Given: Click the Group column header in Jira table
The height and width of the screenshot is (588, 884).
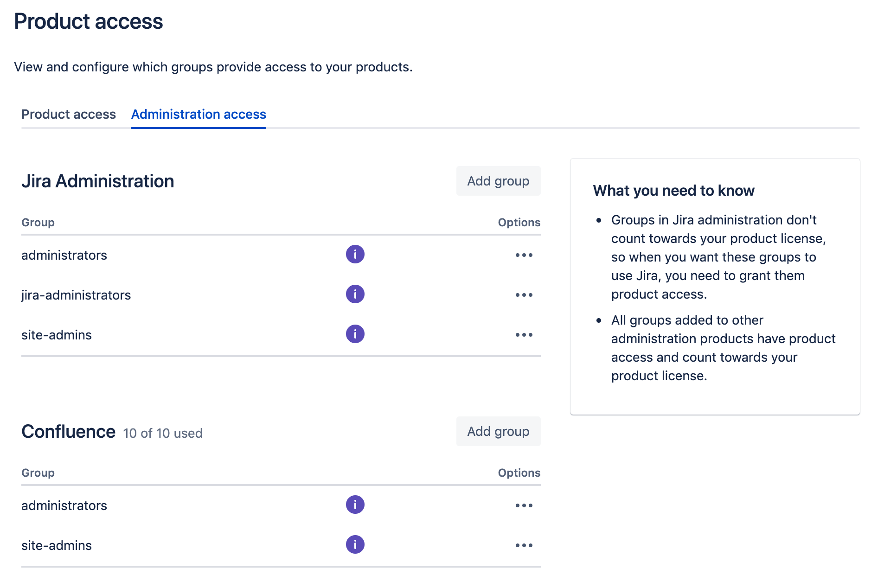Looking at the screenshot, I should [x=38, y=223].
